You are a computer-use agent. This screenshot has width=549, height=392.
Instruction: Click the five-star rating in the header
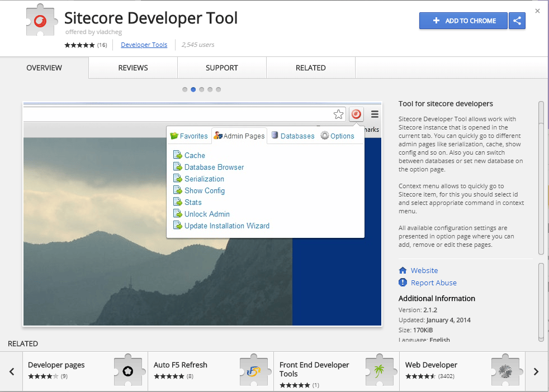(x=79, y=45)
